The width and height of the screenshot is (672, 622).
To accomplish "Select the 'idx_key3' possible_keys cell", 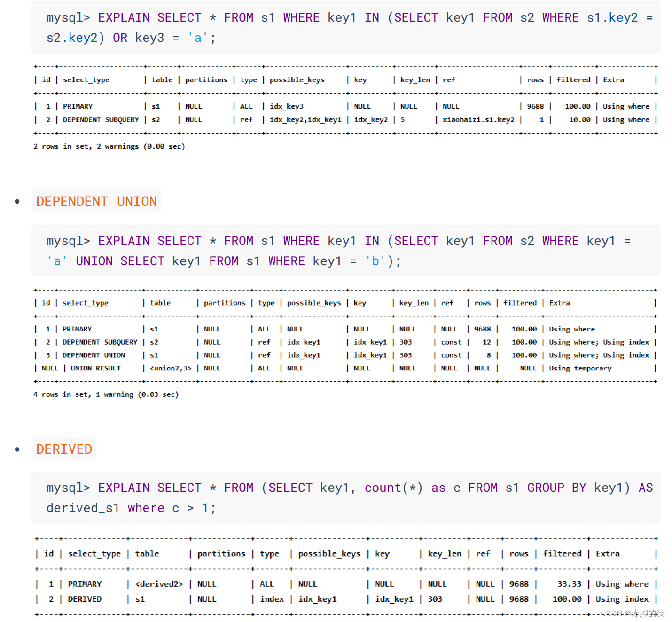I will 287,107.
